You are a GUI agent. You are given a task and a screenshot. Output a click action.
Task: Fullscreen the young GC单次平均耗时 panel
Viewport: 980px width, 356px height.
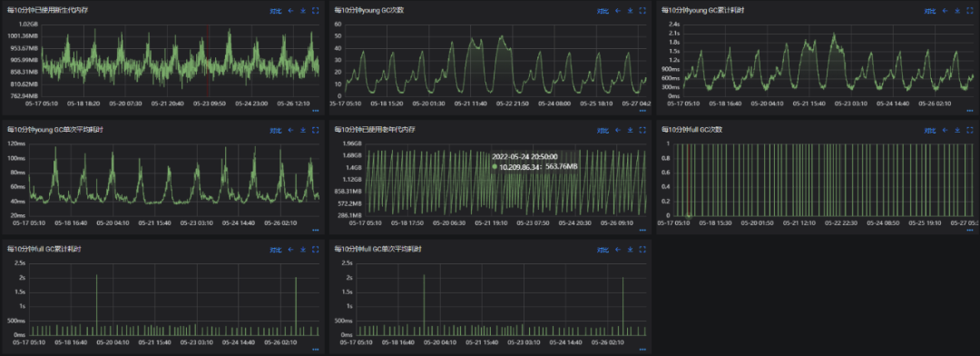point(316,130)
